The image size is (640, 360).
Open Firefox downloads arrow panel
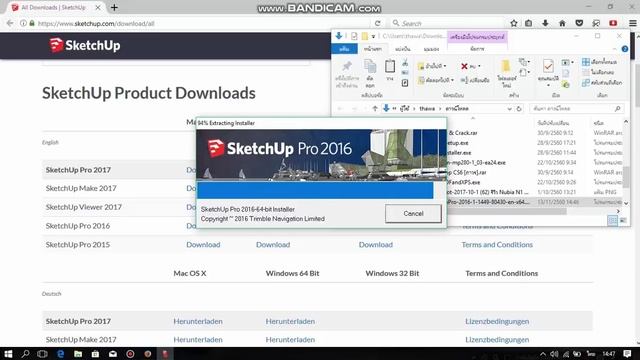545,23
